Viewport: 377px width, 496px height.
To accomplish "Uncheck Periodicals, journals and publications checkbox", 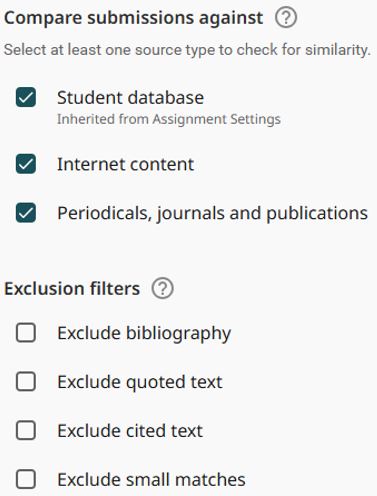I will pos(26,213).
